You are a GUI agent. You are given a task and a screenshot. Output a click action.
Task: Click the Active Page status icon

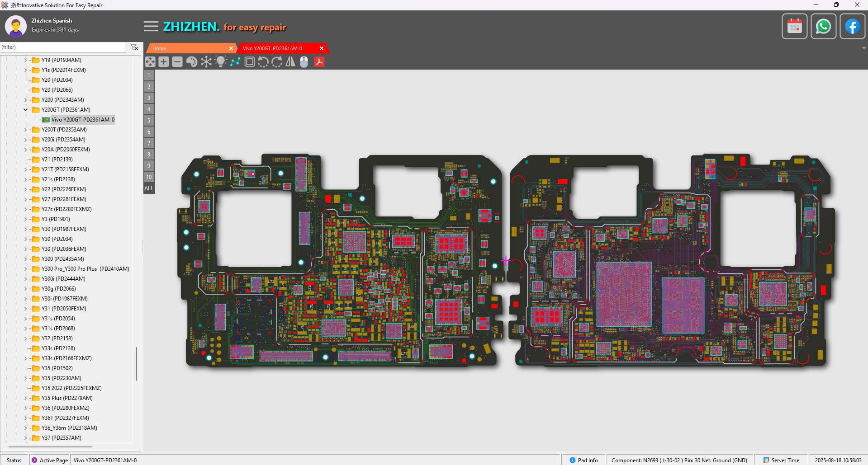click(x=34, y=460)
